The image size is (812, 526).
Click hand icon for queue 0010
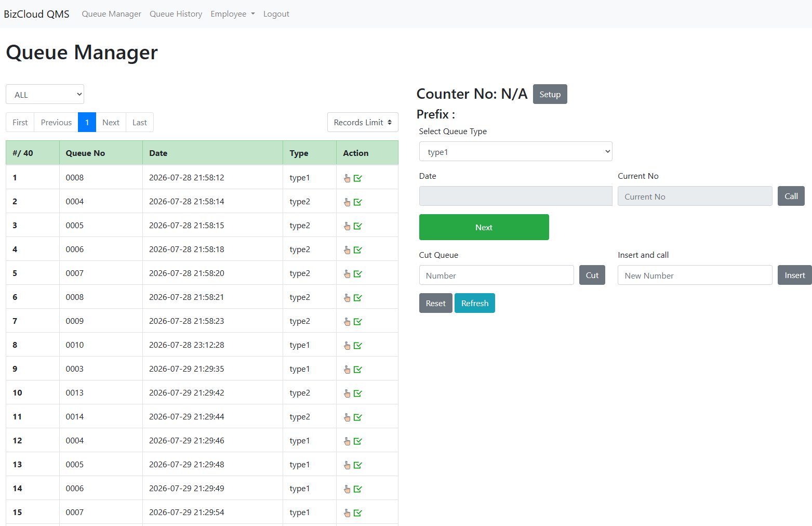tap(347, 346)
